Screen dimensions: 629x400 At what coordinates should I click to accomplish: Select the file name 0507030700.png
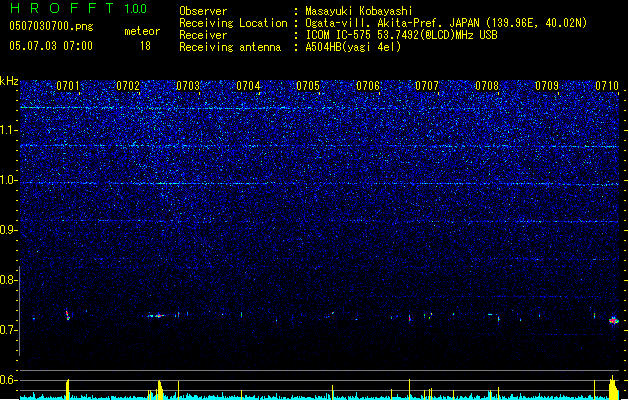pyautogui.click(x=51, y=26)
